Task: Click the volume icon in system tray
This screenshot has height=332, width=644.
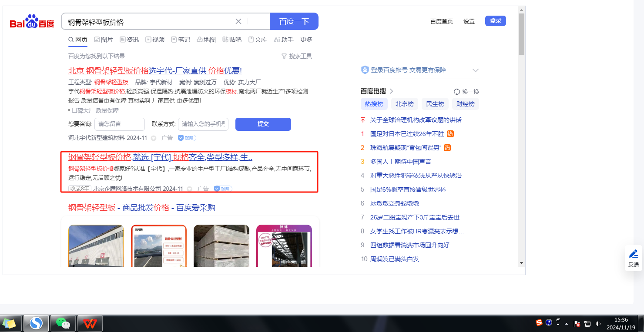Action: pyautogui.click(x=598, y=323)
